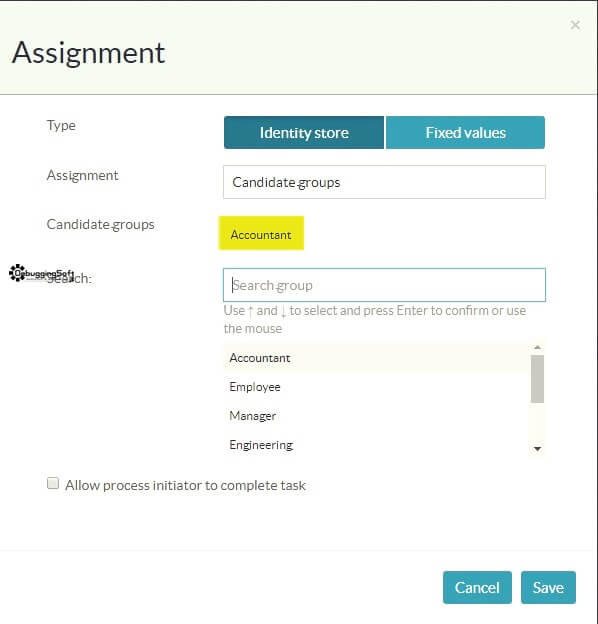
Task: Focus the Search group input field
Action: coord(384,285)
